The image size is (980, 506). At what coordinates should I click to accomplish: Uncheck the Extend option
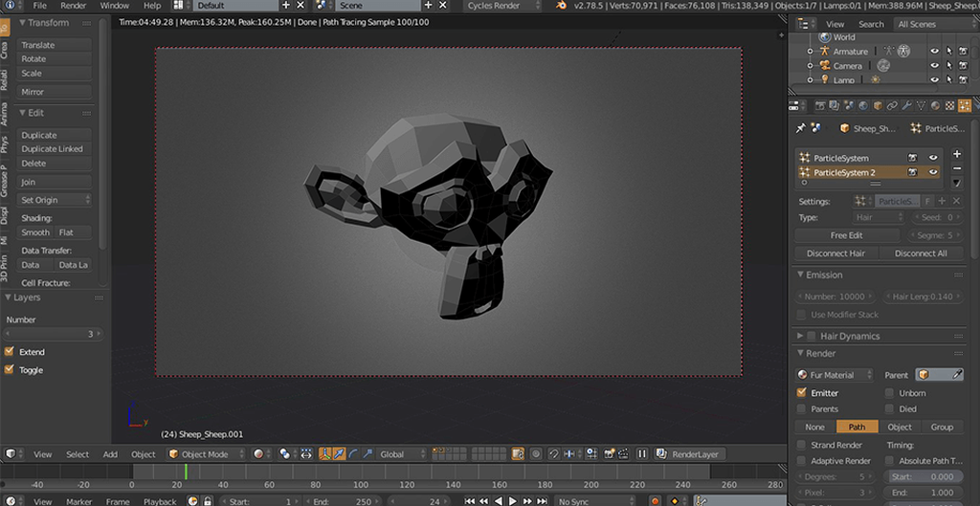click(9, 352)
